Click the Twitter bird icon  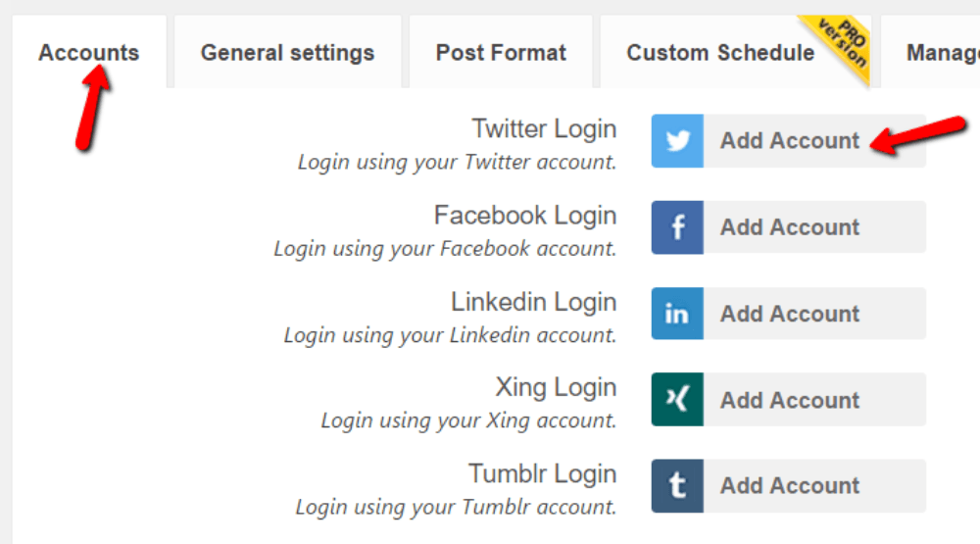[x=677, y=141]
